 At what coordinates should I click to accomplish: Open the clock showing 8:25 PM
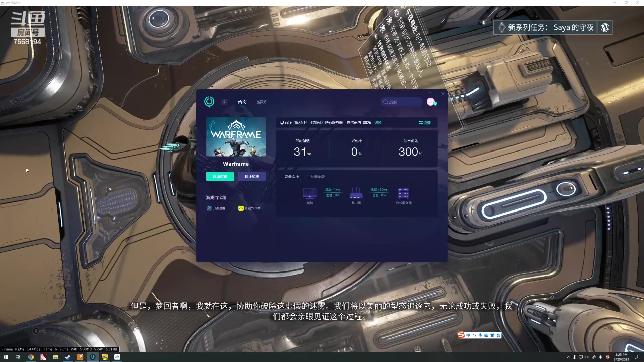(621, 357)
